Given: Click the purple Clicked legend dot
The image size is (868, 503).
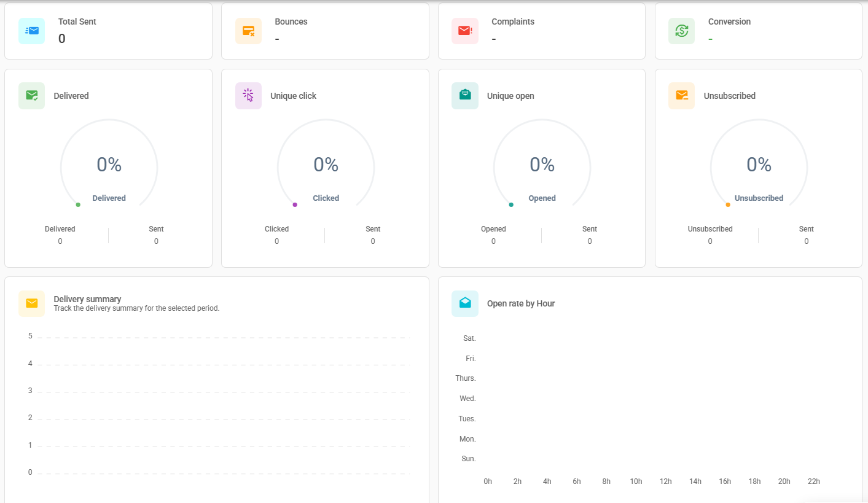Looking at the screenshot, I should pos(295,205).
